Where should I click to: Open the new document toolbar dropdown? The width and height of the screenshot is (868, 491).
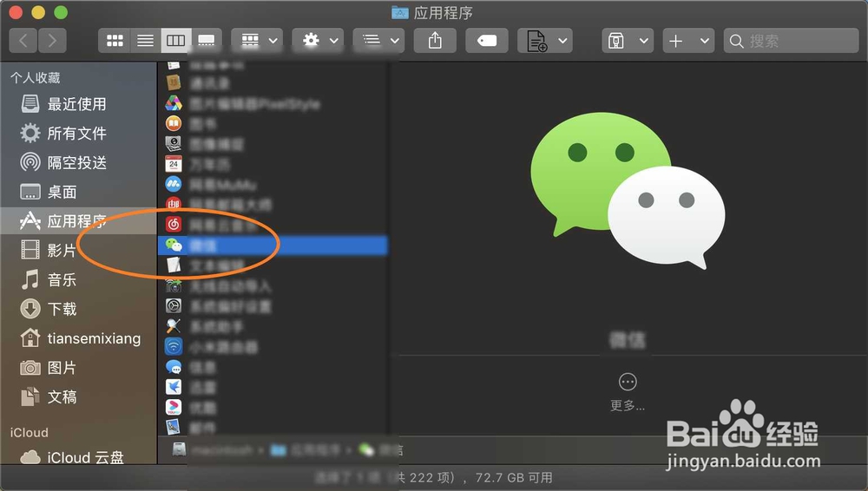(545, 41)
